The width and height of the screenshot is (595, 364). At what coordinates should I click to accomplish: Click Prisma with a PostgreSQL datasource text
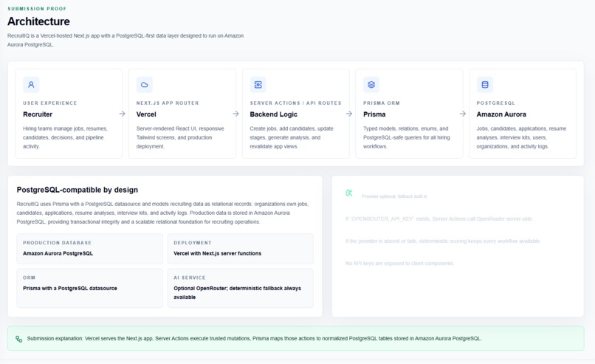coord(70,288)
